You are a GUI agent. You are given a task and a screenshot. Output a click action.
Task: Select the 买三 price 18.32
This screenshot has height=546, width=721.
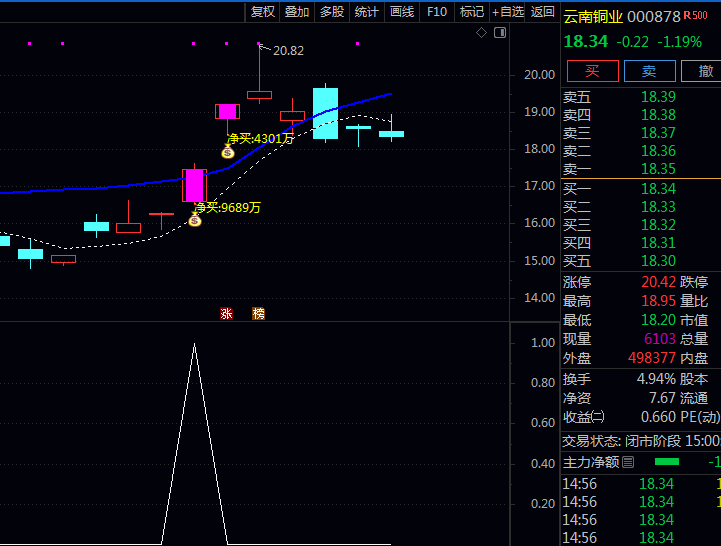point(658,224)
